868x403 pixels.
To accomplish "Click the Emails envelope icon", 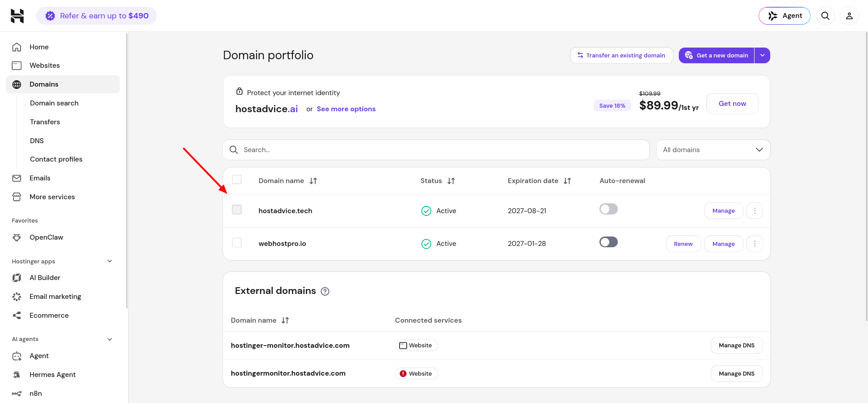I will 17,178.
